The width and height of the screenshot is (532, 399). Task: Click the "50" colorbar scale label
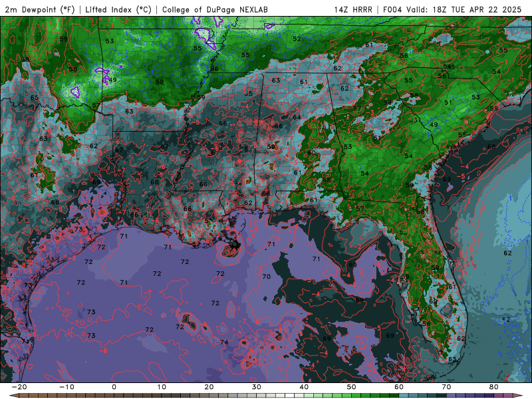[x=352, y=387]
